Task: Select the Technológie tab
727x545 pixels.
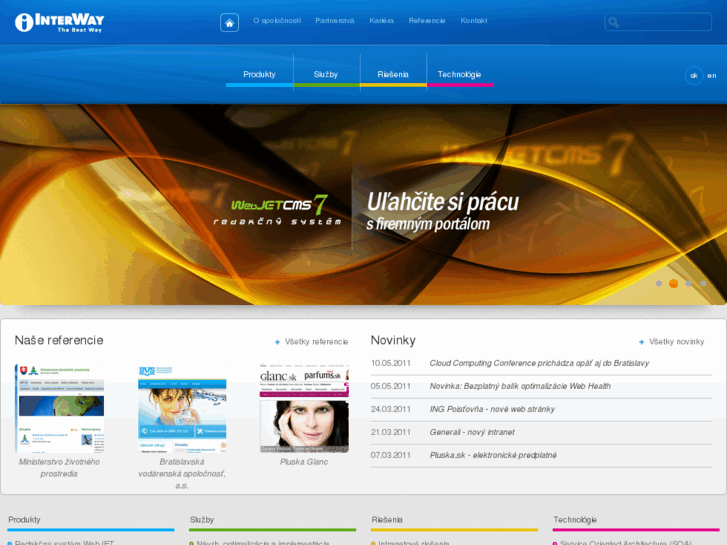Action: tap(459, 74)
